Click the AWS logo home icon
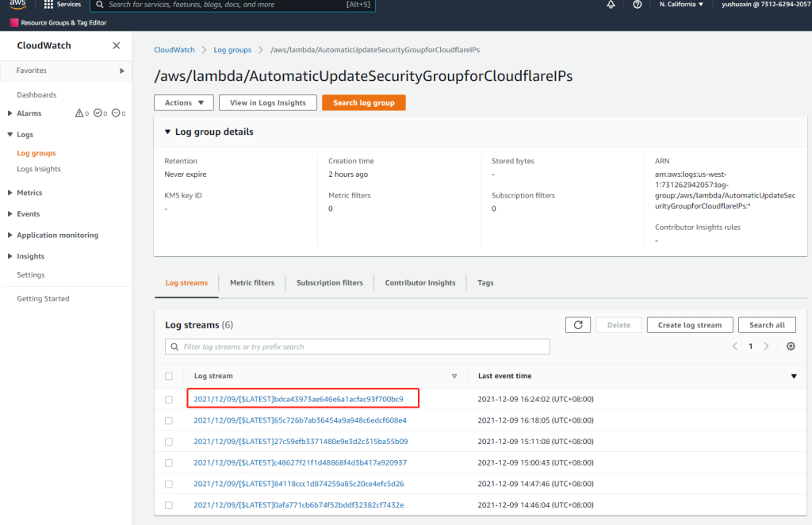The width and height of the screenshot is (812, 525). click(17, 5)
